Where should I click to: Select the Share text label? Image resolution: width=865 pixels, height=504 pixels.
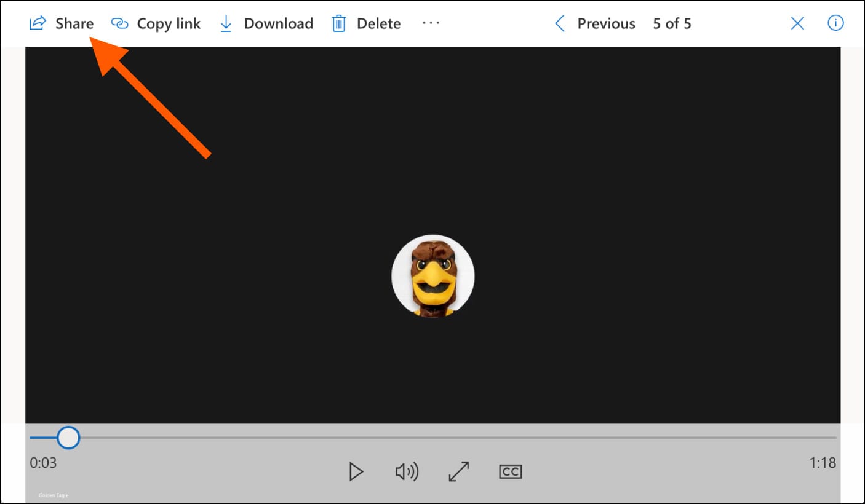tap(74, 24)
